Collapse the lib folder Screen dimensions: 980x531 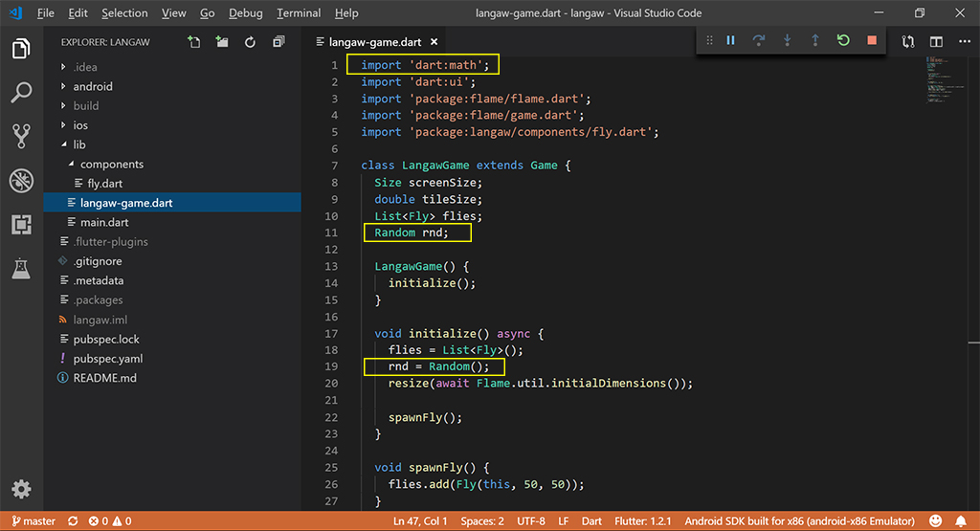click(x=78, y=144)
